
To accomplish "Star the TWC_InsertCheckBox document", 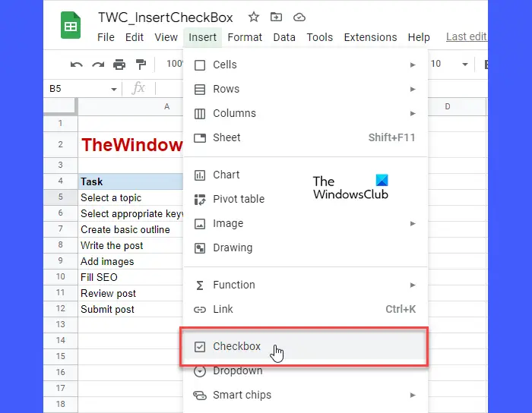I will coord(253,17).
